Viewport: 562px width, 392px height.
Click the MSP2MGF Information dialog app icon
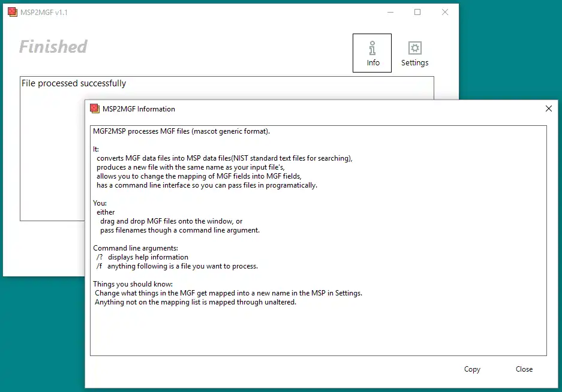[x=95, y=108]
